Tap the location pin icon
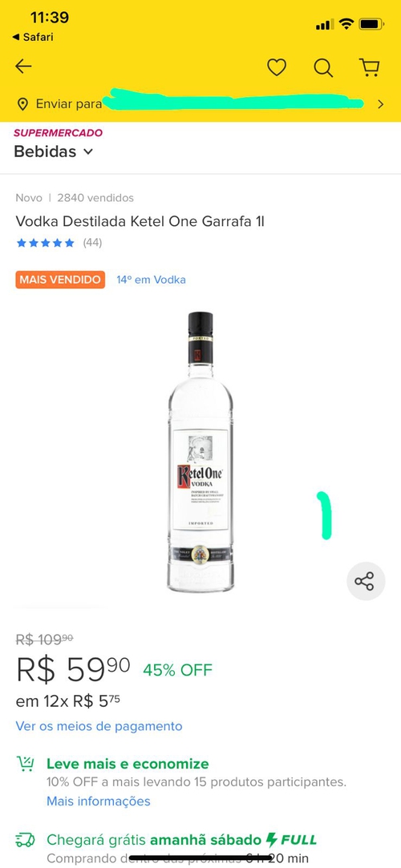Screen dimensions: 401x868 [22, 103]
